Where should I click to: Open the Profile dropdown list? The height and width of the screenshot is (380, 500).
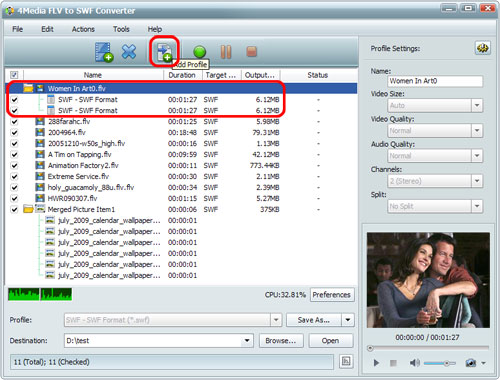point(276,320)
